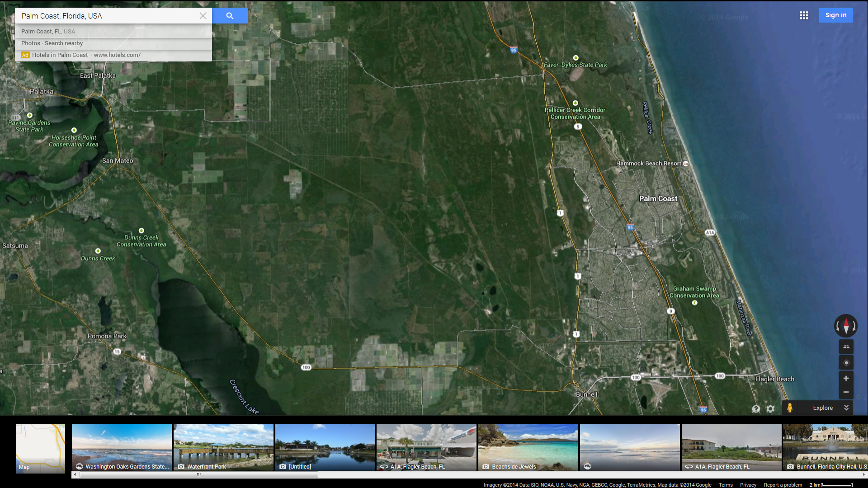868x488 pixels.
Task: Click Report a problem link
Action: click(783, 485)
